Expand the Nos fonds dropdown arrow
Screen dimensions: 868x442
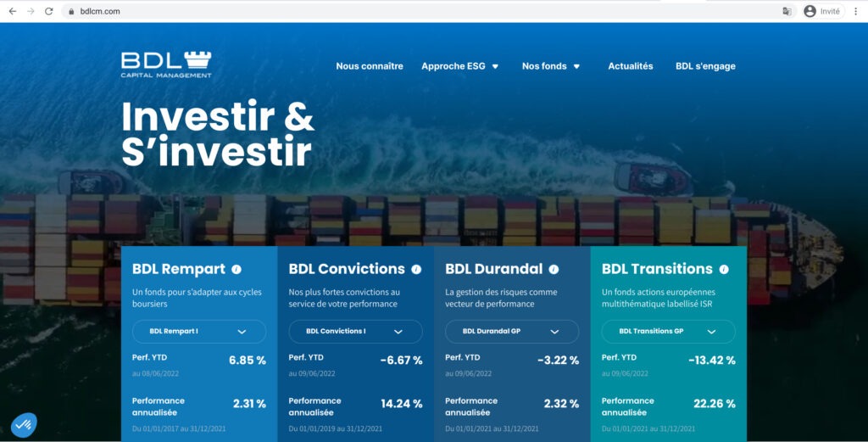coord(576,66)
